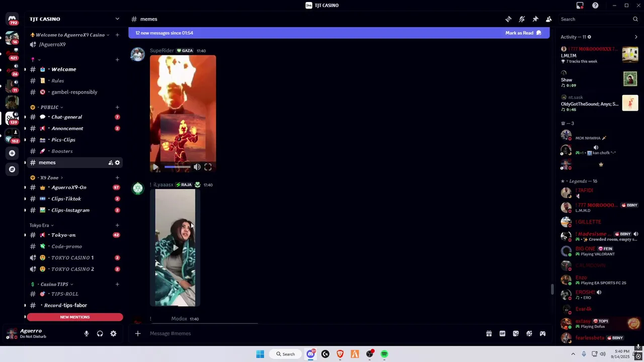Mute the microphone in user panel
This screenshot has height=362, width=644.
[x=86, y=333]
